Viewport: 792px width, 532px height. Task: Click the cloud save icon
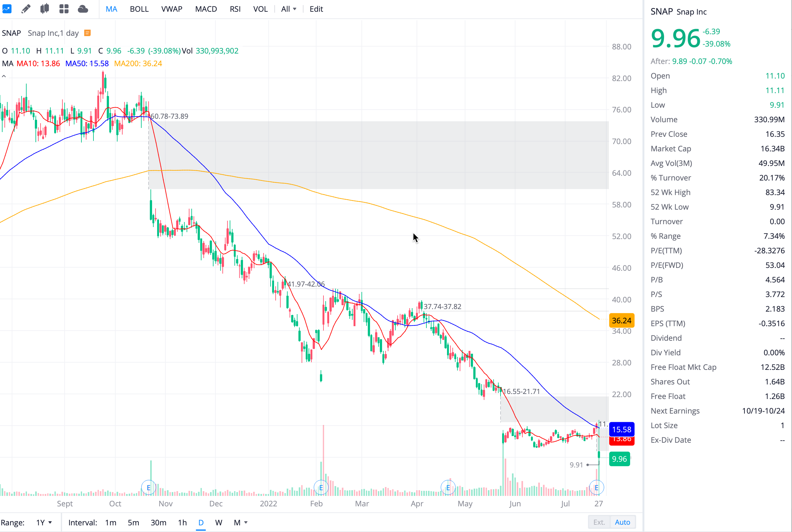click(83, 9)
